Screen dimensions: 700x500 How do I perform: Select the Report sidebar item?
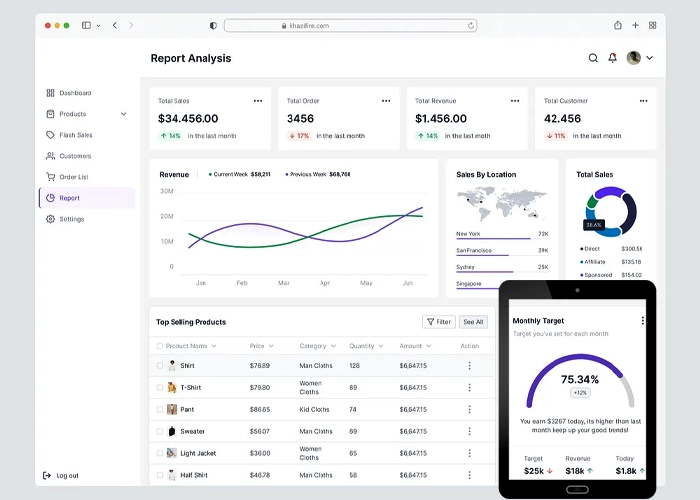coord(87,198)
